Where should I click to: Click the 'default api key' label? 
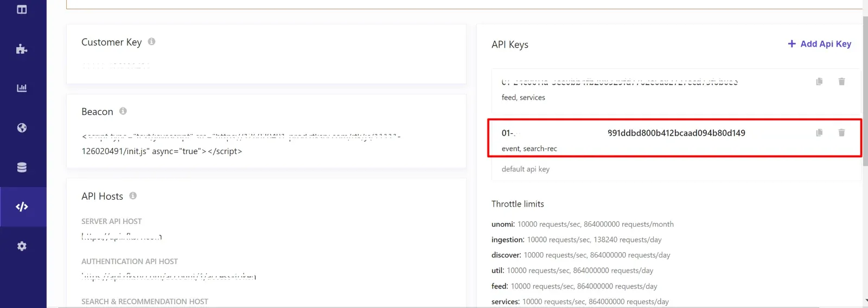pyautogui.click(x=526, y=169)
